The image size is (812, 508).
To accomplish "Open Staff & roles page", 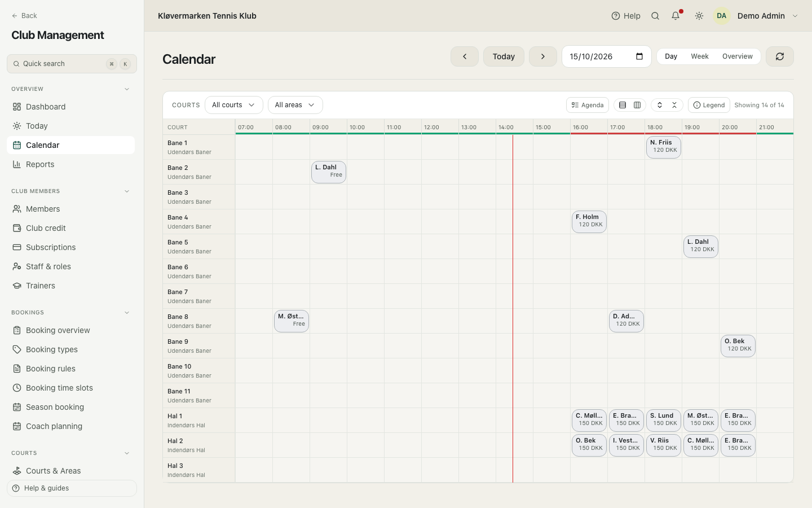I will pyautogui.click(x=70, y=266).
